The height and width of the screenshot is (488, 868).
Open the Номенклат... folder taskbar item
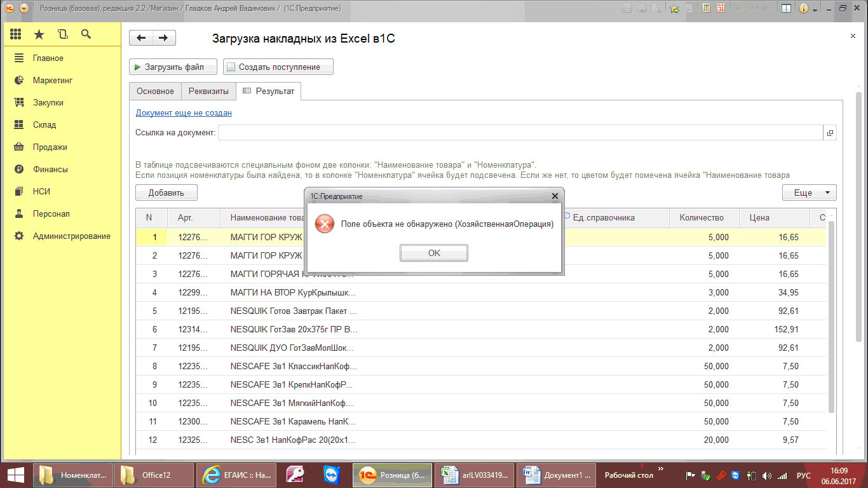coord(72,475)
